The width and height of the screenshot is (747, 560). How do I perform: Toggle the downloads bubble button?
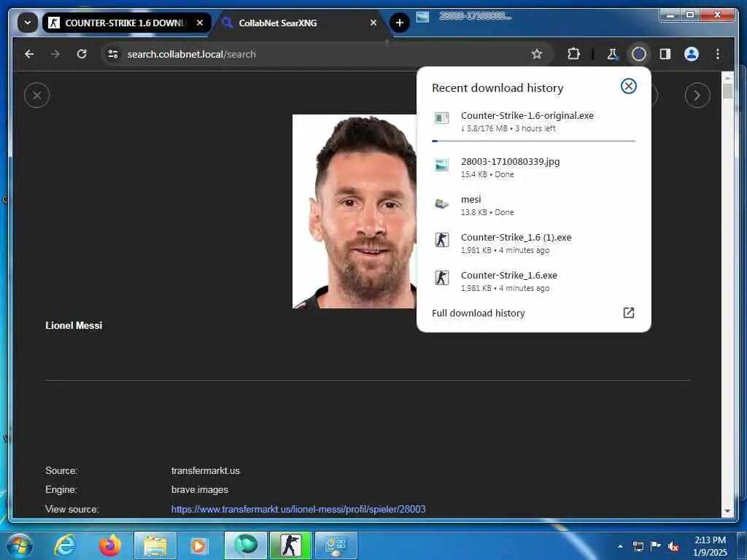coord(638,54)
